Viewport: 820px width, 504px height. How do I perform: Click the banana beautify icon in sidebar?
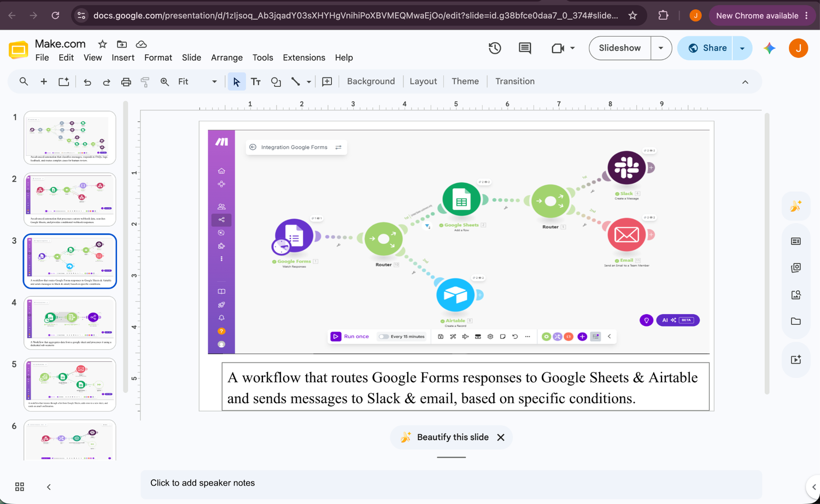796,206
